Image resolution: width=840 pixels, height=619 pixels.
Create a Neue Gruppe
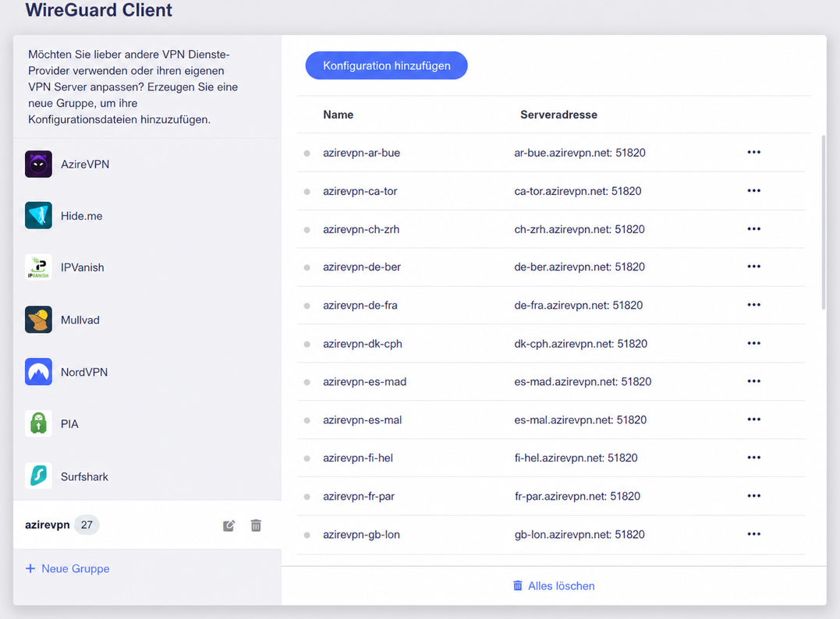pos(68,568)
